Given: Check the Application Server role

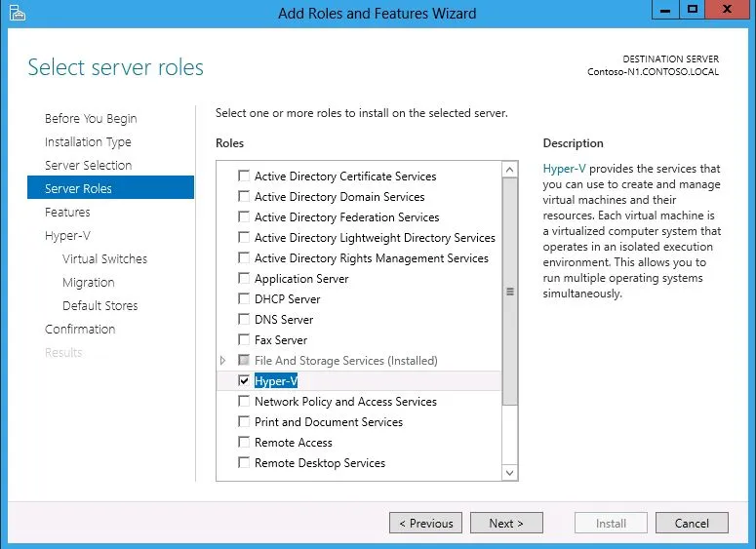Looking at the screenshot, I should [244, 278].
